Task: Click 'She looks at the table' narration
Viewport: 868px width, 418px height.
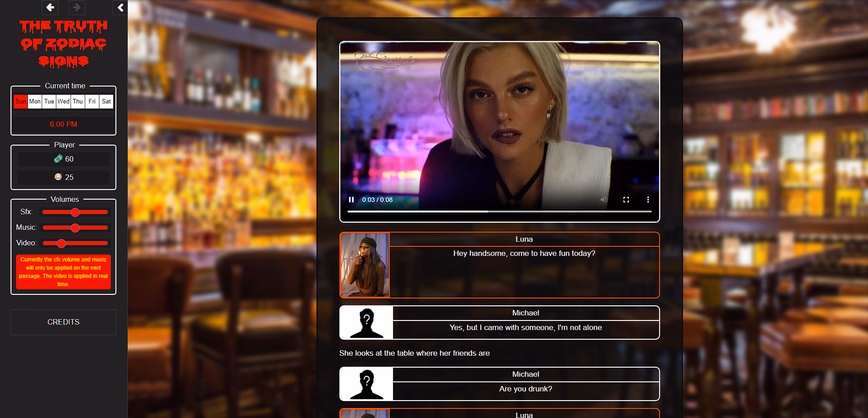Action: [x=414, y=353]
